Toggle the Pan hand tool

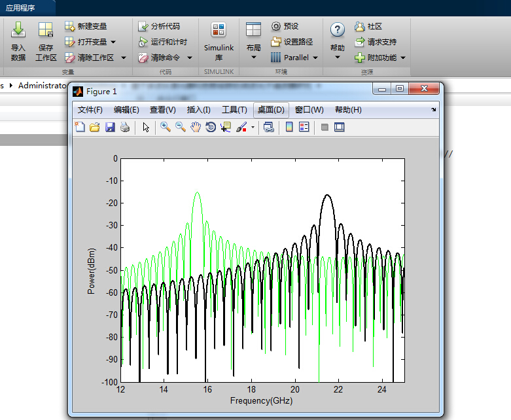click(x=196, y=127)
